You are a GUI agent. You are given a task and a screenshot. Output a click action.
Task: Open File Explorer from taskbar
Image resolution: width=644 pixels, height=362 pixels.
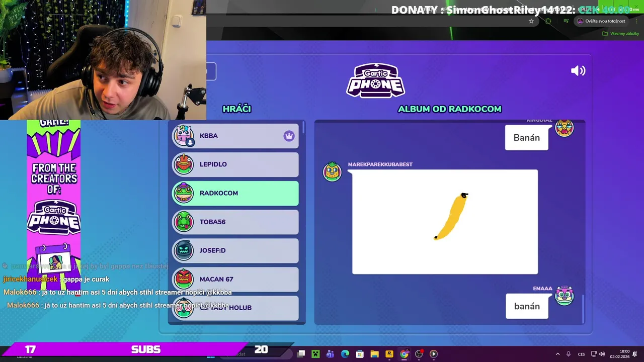point(374,354)
